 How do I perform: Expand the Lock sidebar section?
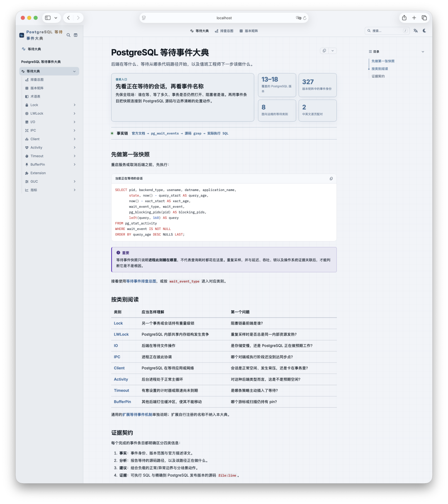click(75, 105)
